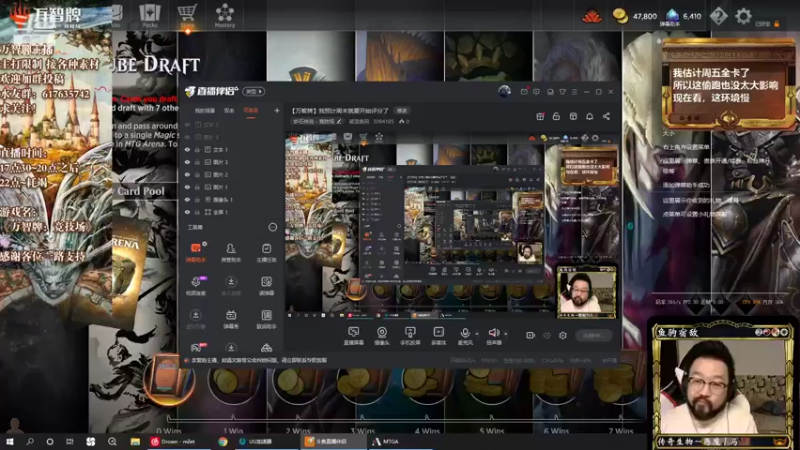Toggle visibility of layer 摄像头 1

(x=187, y=199)
